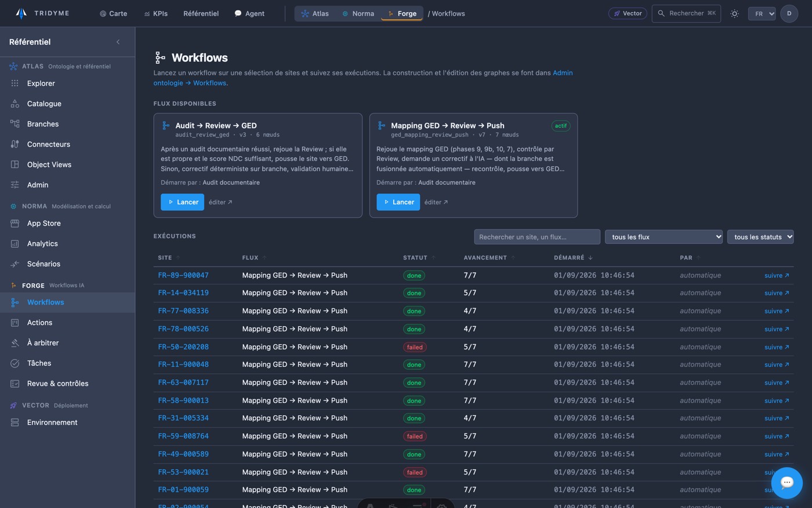
Task: Open site FR-59-008764
Action: (183, 436)
